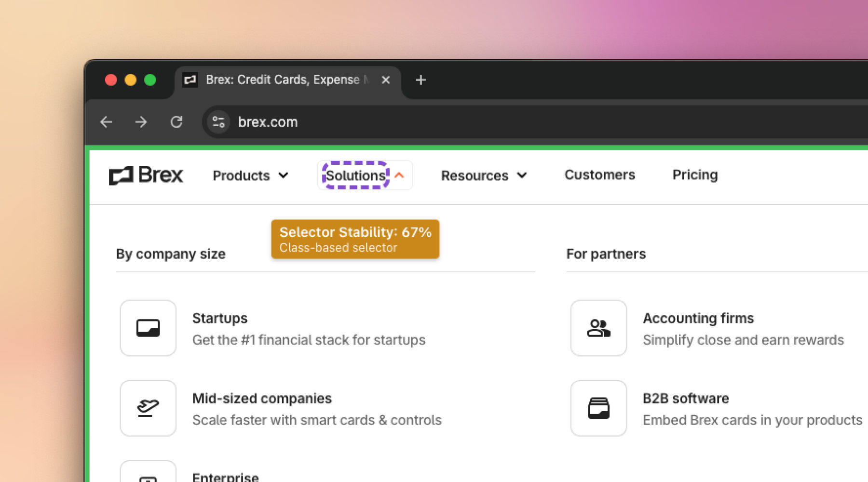Open the Mid-sized companies link

(262, 399)
